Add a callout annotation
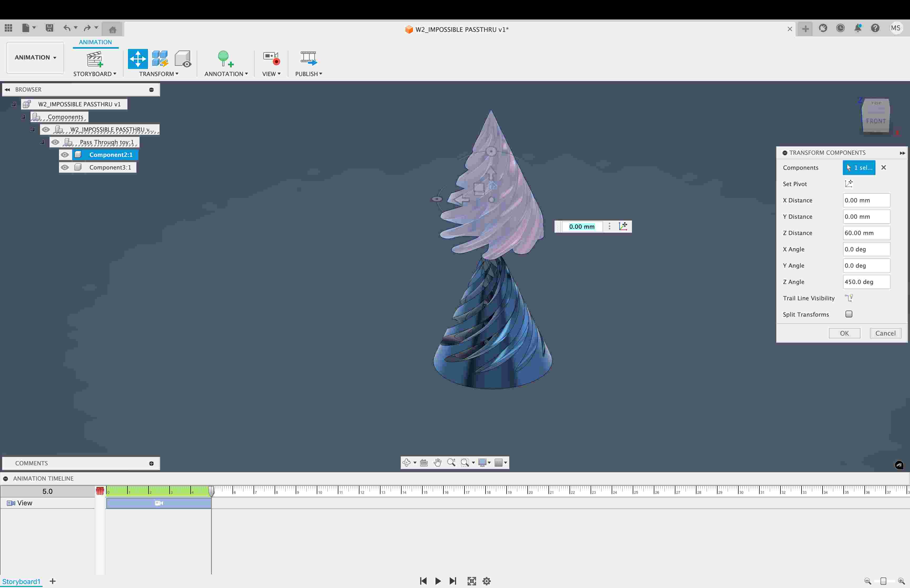910x588 pixels. [x=225, y=59]
